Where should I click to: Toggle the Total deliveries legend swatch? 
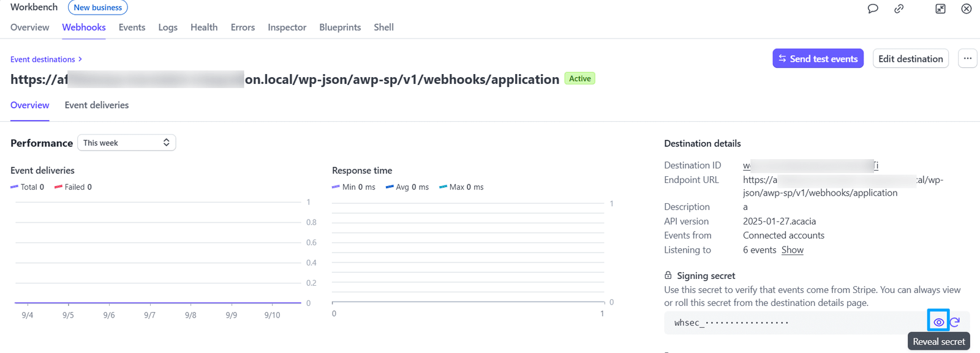click(x=14, y=187)
